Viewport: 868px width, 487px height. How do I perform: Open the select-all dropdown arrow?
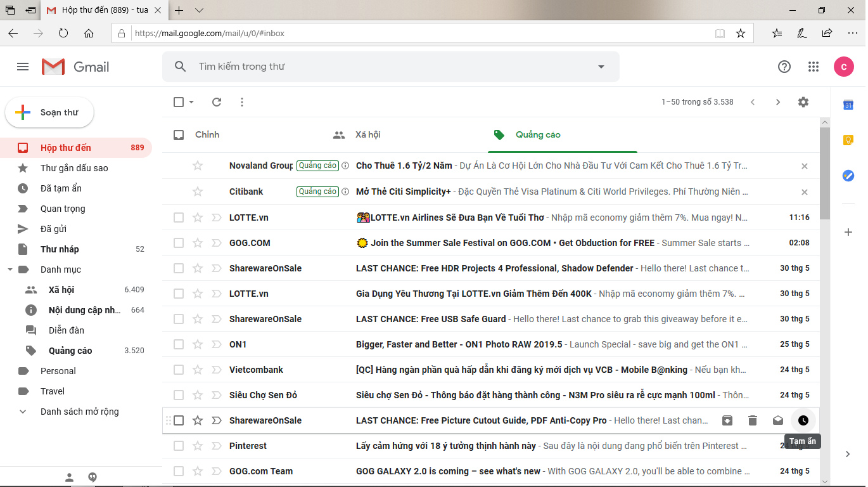191,102
